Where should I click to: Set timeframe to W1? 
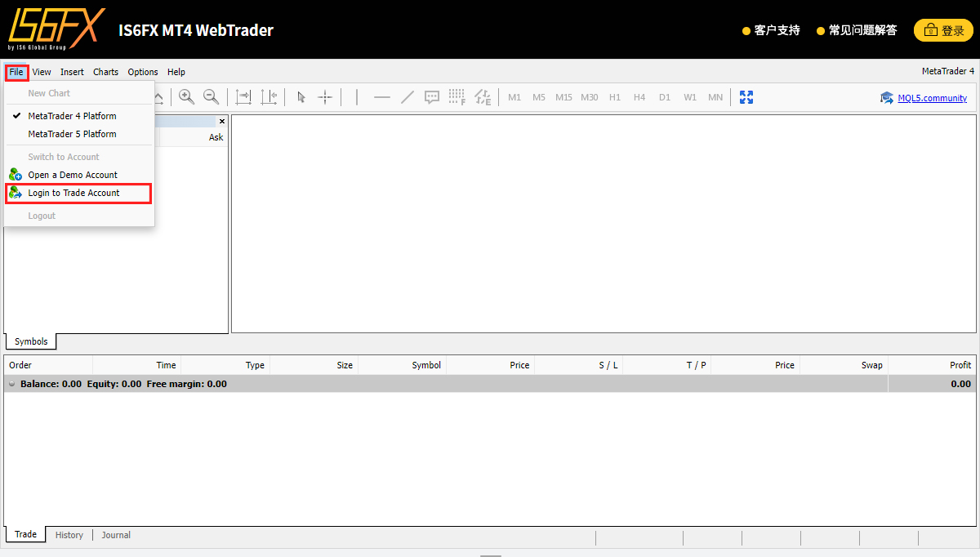coord(690,97)
